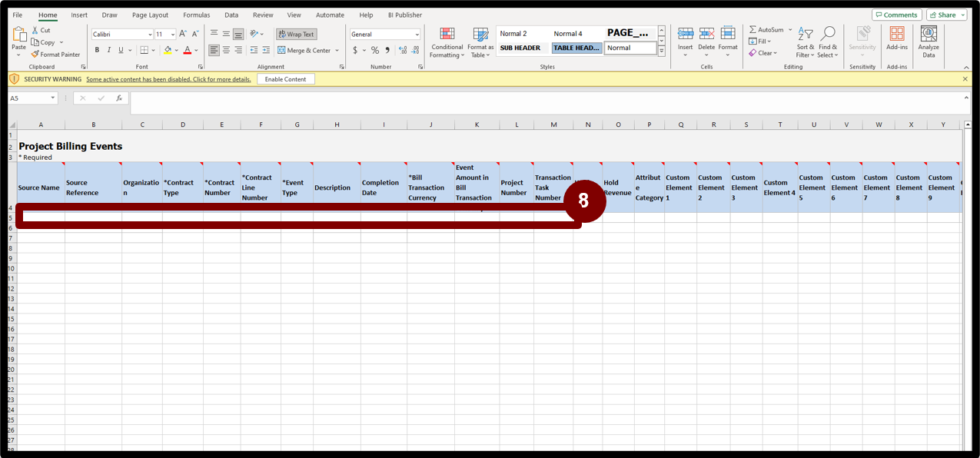Viewport: 980px width, 458px height.
Task: Switch to the Data tab
Action: (x=231, y=15)
